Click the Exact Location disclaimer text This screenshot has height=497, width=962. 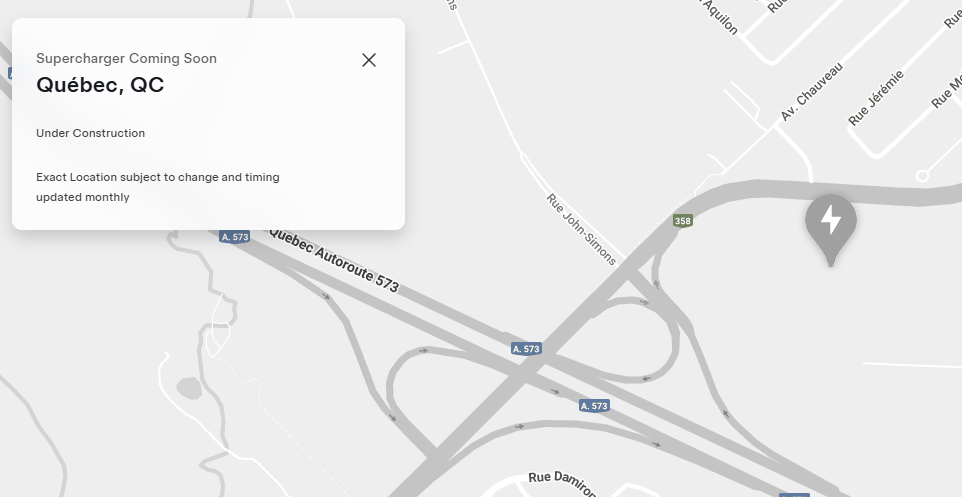pos(158,187)
